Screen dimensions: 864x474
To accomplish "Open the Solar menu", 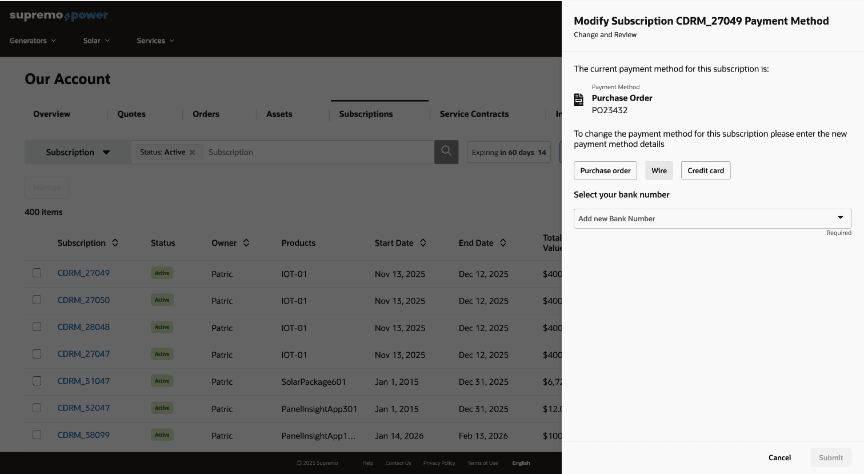I will [96, 41].
